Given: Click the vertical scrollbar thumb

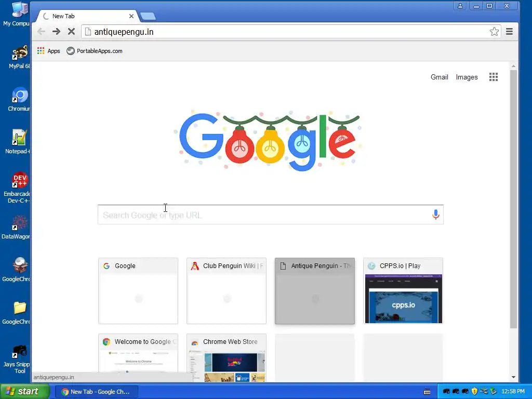Looking at the screenshot, I should pyautogui.click(x=513, y=199).
